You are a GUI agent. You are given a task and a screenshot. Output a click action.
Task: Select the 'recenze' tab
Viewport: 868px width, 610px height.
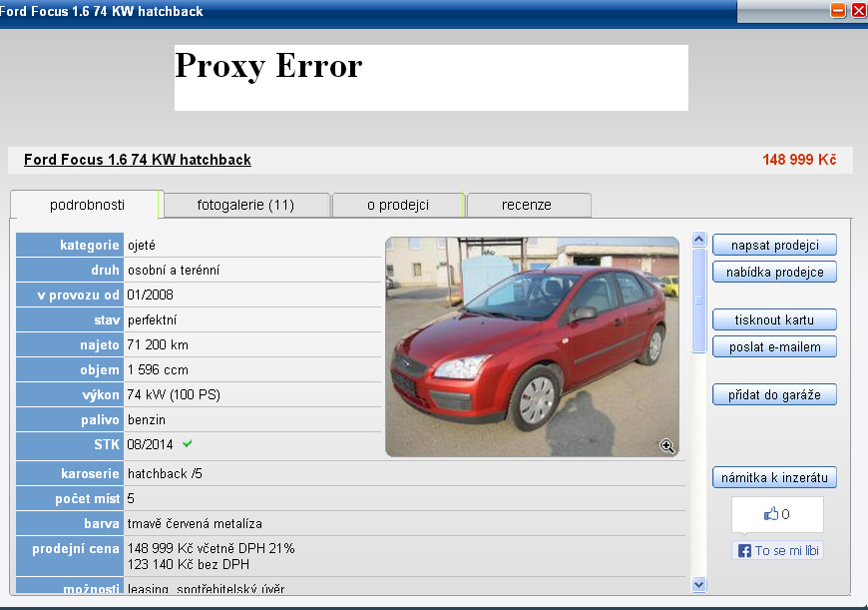[x=527, y=205]
